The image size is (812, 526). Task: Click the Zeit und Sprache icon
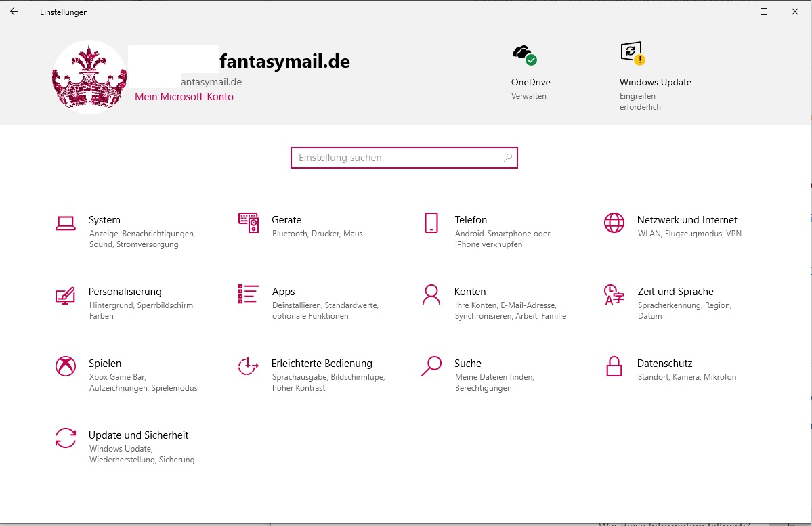(614, 294)
